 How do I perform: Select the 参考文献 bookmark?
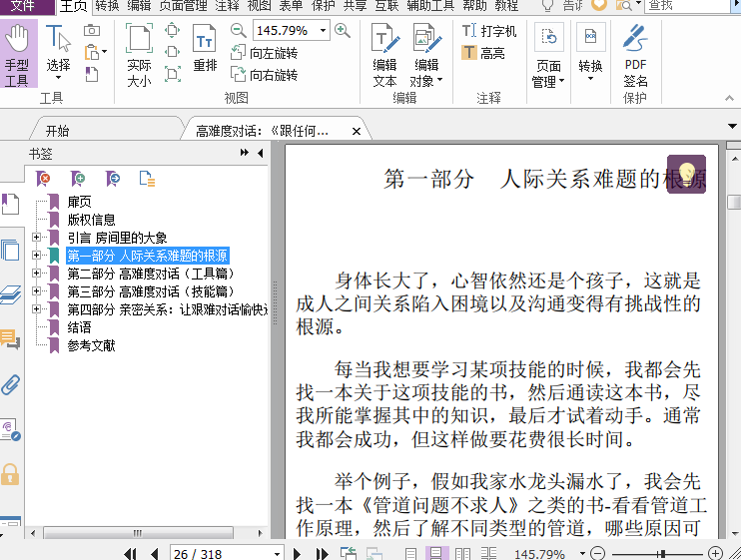91,345
